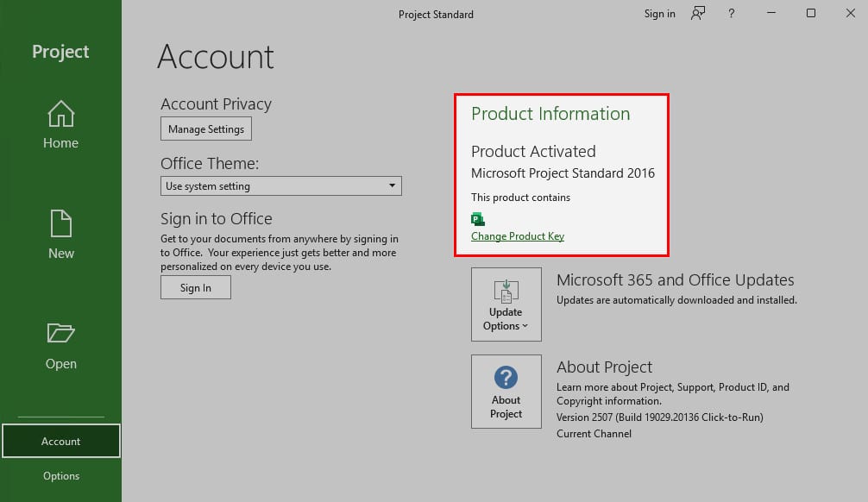Click the 'Product Activated' text
This screenshot has width=868, height=502.
(x=533, y=151)
